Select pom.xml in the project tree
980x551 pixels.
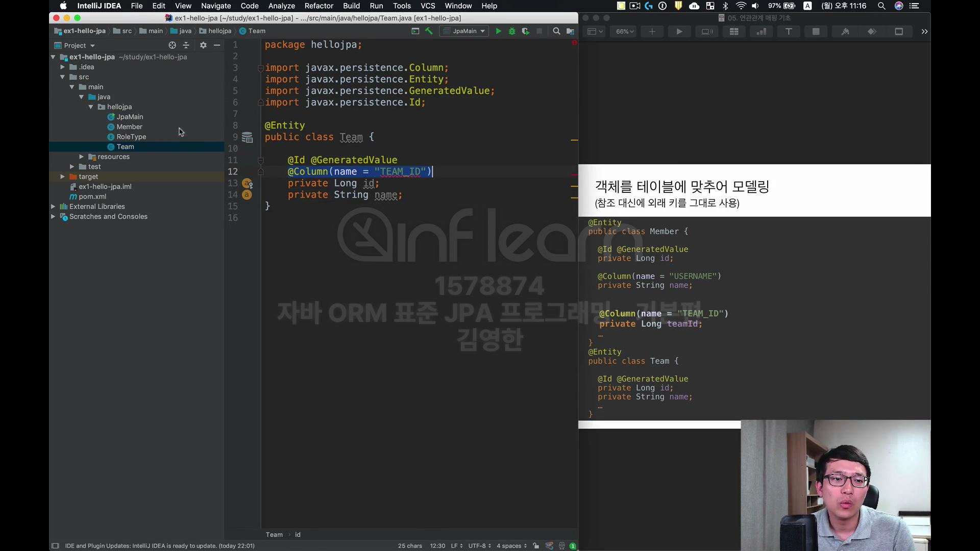click(x=92, y=197)
